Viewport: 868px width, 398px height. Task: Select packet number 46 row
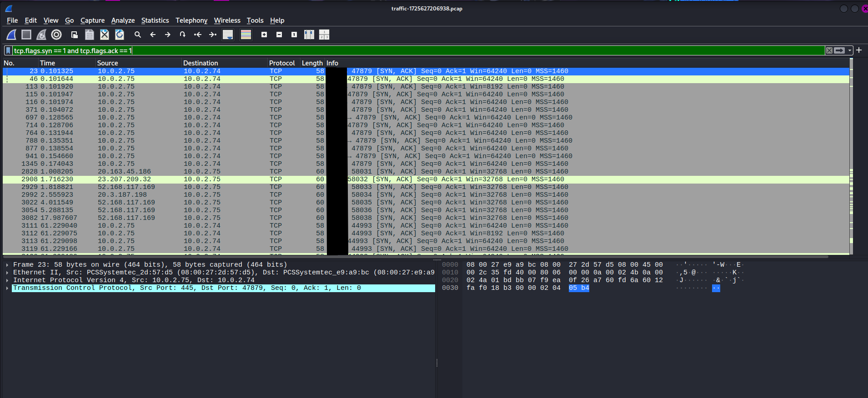(x=426, y=79)
